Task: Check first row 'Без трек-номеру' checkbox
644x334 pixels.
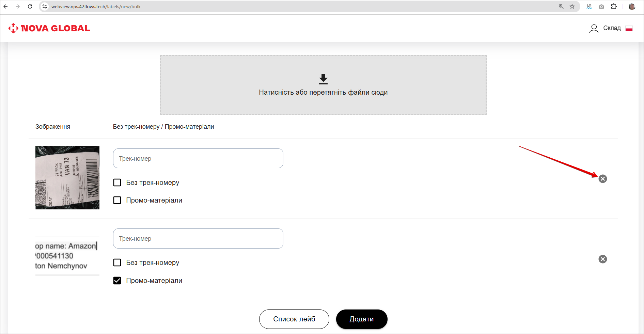Action: tap(117, 182)
